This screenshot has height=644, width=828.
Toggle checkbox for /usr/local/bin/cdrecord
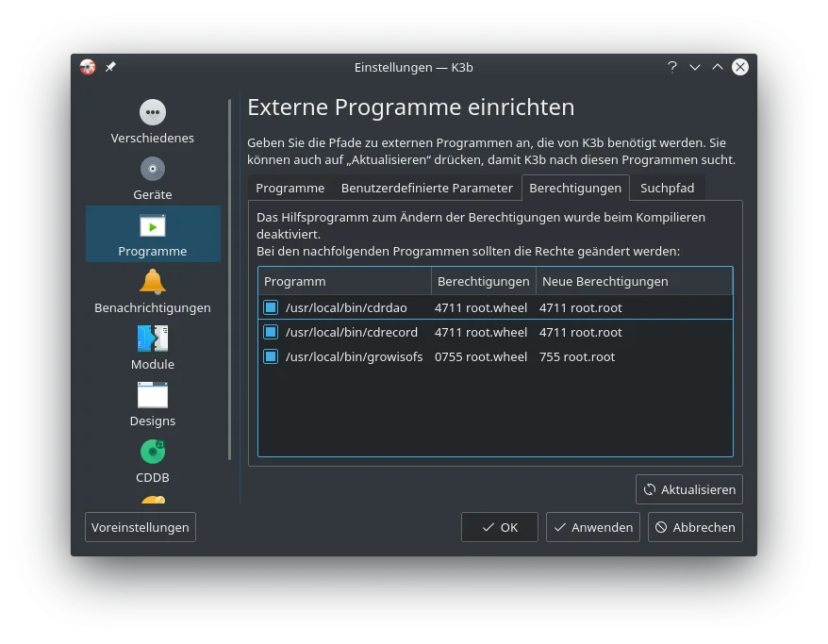coord(271,332)
